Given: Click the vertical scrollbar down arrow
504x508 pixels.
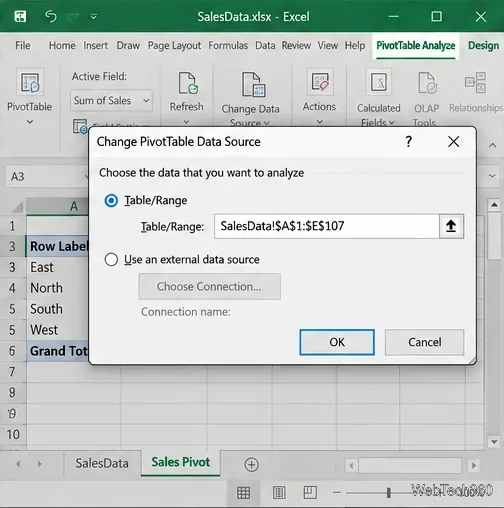Looking at the screenshot, I should 494,442.
